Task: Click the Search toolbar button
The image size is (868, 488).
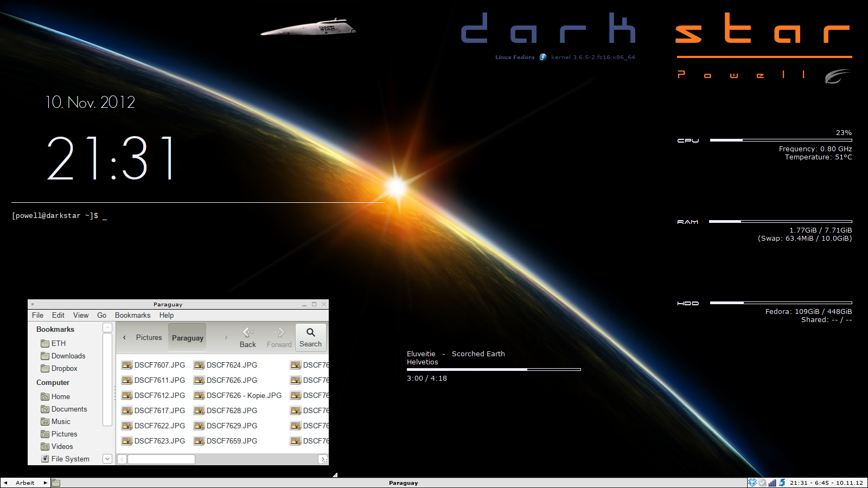Action: (x=310, y=337)
